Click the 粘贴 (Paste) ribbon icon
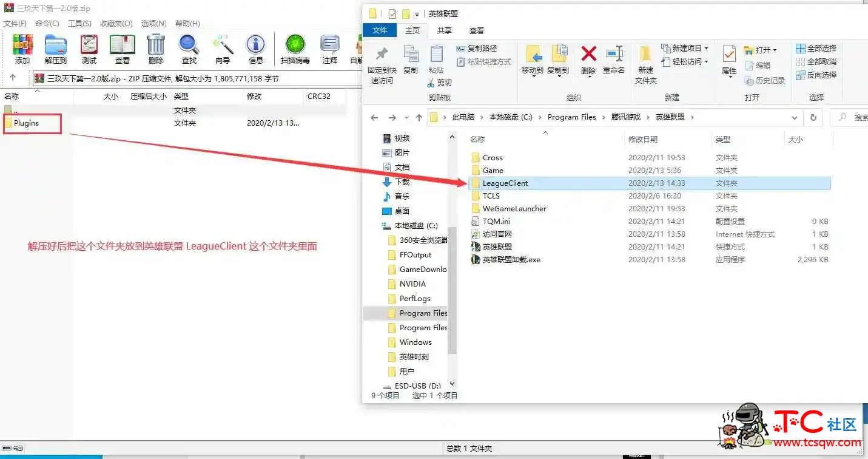The image size is (868, 459). tap(436, 59)
